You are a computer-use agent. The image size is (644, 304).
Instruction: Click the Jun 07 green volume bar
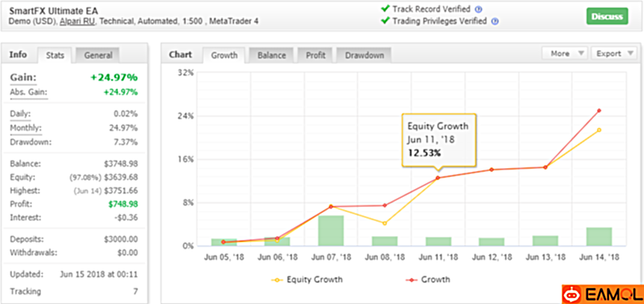[331, 231]
